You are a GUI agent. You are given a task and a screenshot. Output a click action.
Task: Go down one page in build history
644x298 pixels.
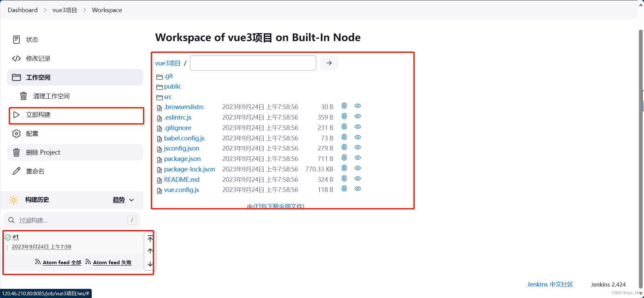pos(150,264)
